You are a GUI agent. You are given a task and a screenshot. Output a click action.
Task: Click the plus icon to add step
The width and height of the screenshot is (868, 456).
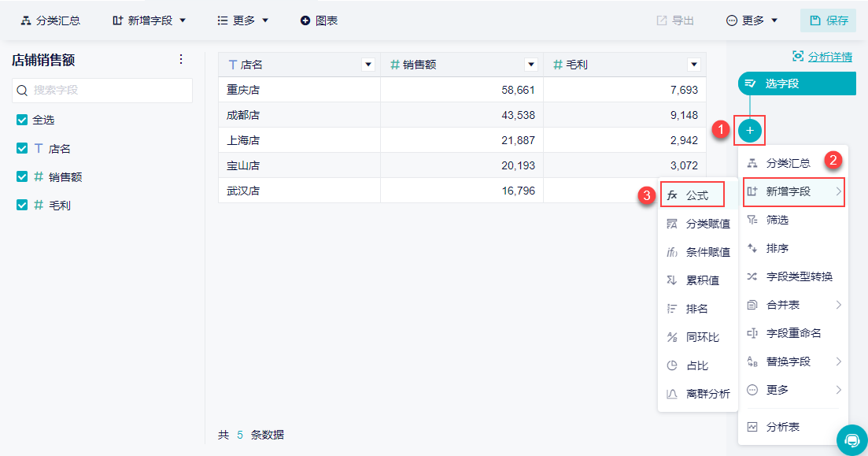(x=750, y=130)
